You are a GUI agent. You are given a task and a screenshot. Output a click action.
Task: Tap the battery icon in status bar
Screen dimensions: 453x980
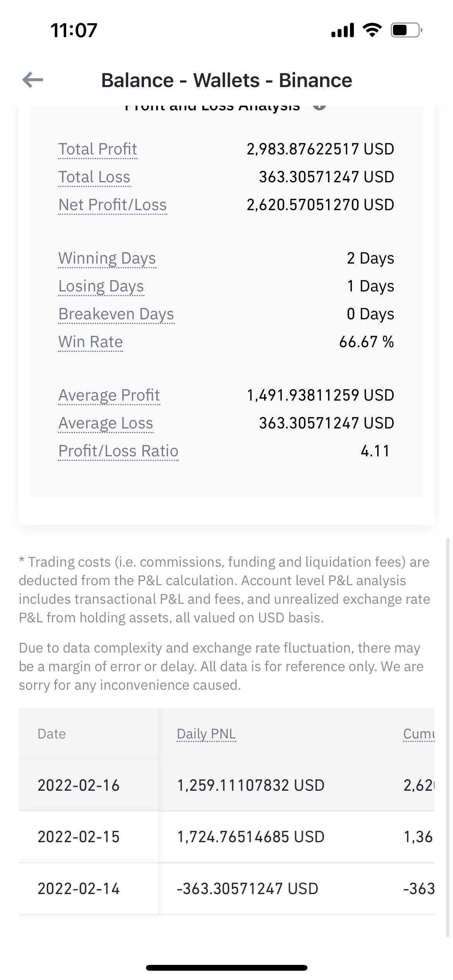pyautogui.click(x=406, y=30)
